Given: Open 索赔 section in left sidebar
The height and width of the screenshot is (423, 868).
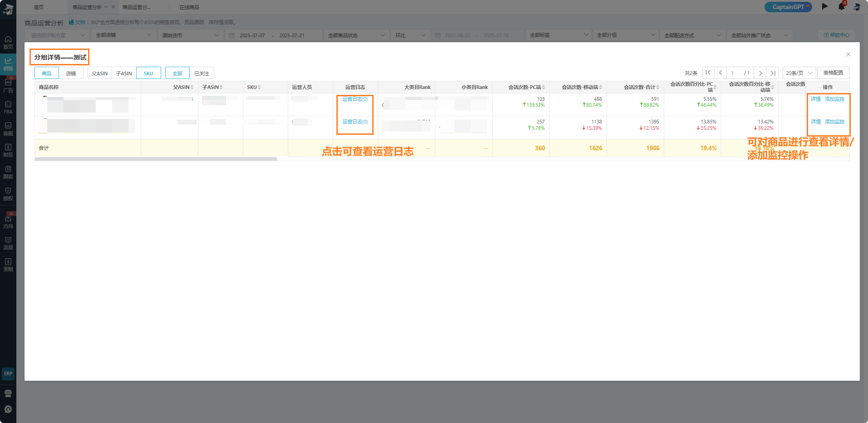Looking at the screenshot, I should click(x=8, y=265).
